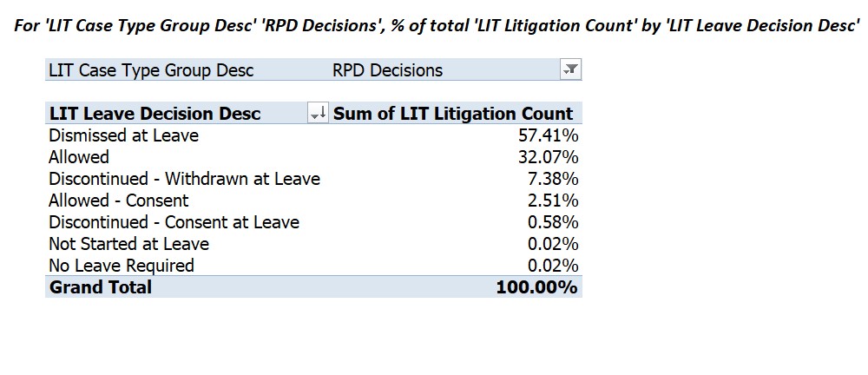Open the RPD Decisions filter dropdown
Viewport: 868px width, 375px height.
tap(570, 69)
